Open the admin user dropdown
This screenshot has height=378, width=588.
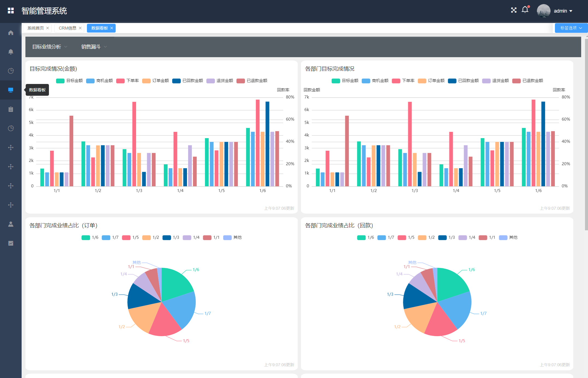click(x=563, y=11)
